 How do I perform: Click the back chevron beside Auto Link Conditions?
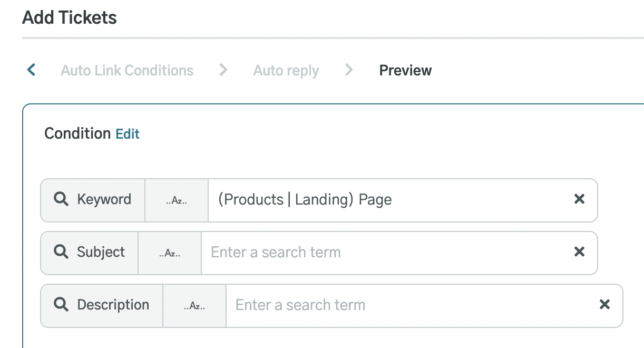pos(31,69)
